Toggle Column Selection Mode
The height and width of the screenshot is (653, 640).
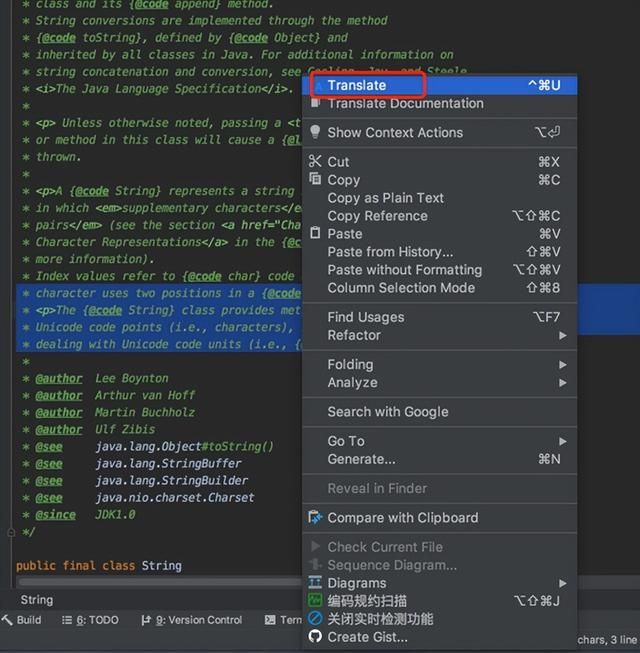click(401, 288)
